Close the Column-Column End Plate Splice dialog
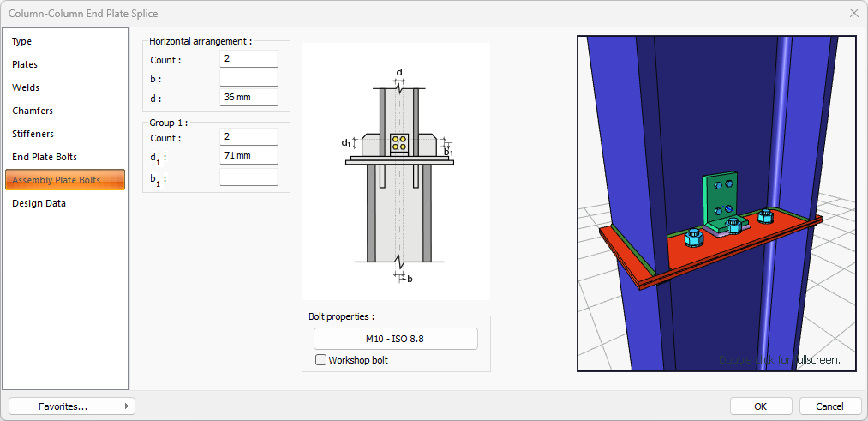 853,13
